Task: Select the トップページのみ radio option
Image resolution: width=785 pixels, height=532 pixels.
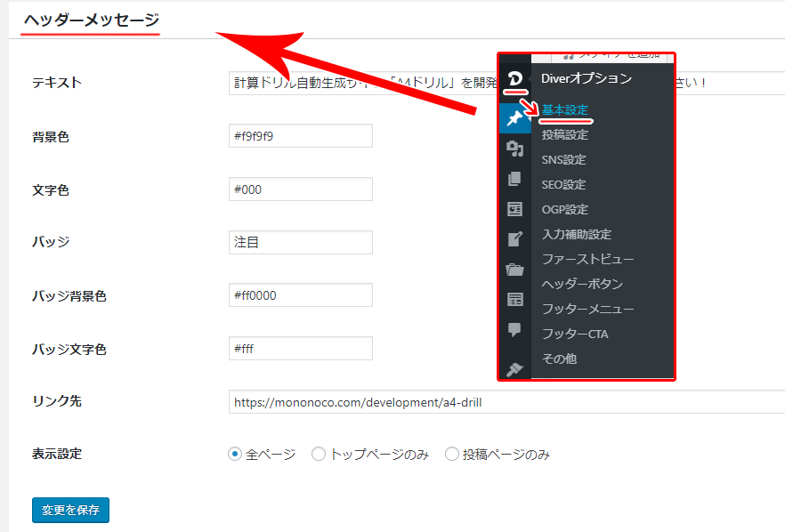Action: 319,454
